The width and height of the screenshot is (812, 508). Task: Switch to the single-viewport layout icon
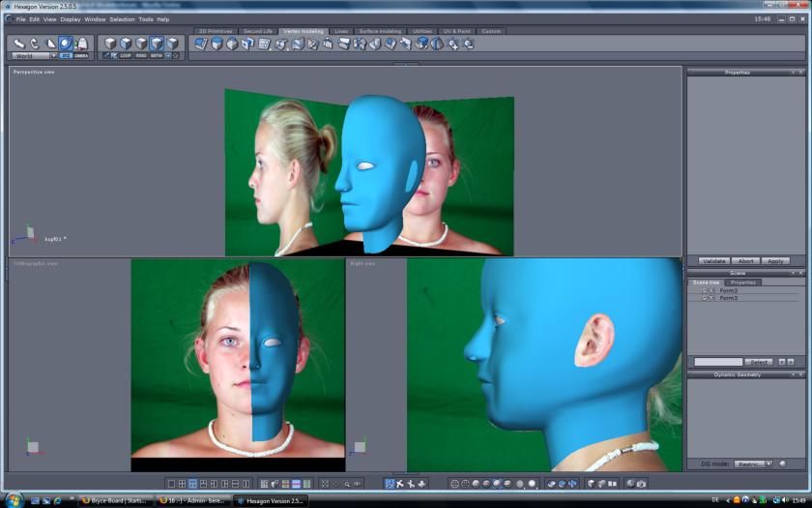click(x=171, y=484)
